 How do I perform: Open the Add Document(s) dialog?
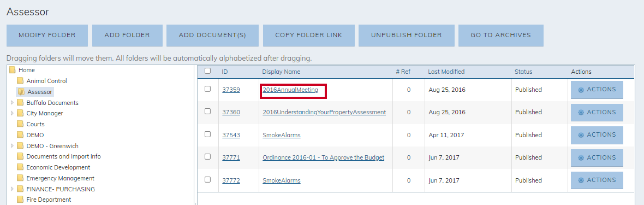click(x=212, y=36)
